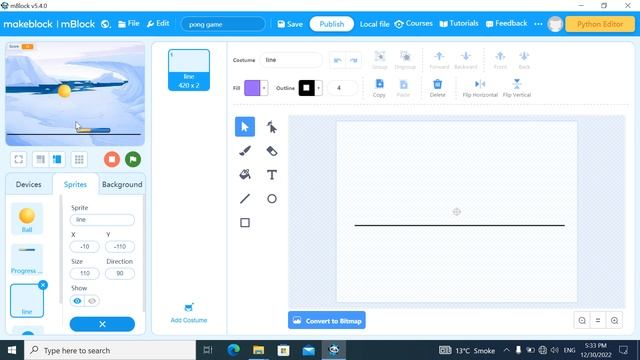The width and height of the screenshot is (640, 360).
Task: Click the Windows Start button
Action: click(x=12, y=350)
